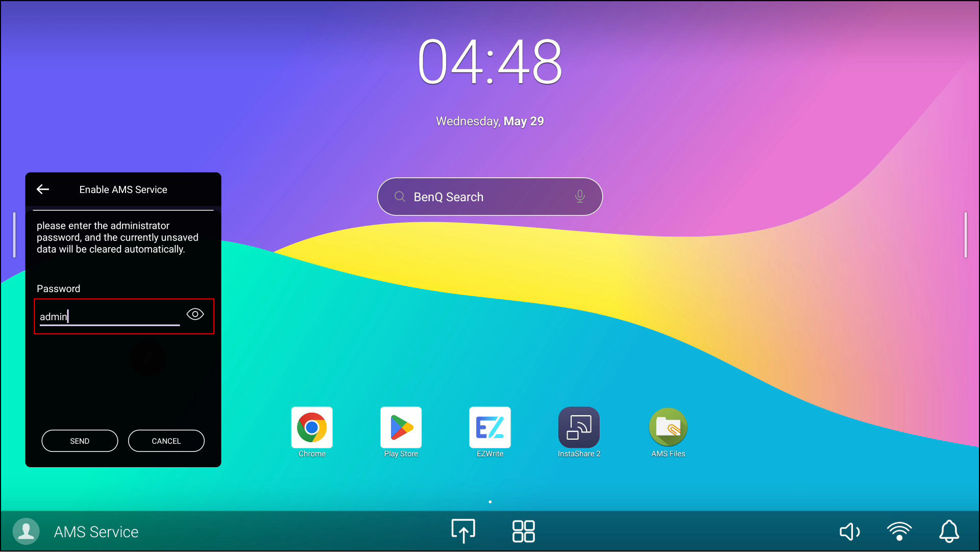Viewport: 980px width, 552px height.
Task: Launch InstaShare 2
Action: 579,427
